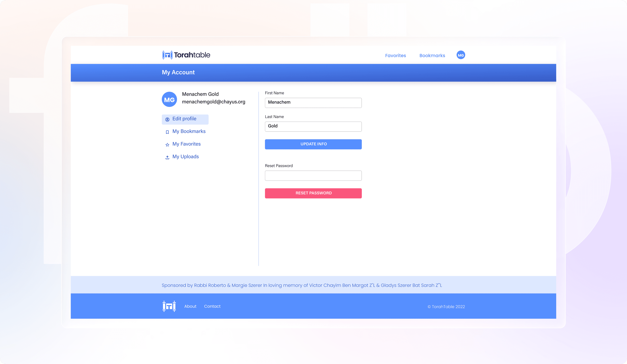The width and height of the screenshot is (627, 364).
Task: Click the star icon beside My Favorites
Action: 167,145
